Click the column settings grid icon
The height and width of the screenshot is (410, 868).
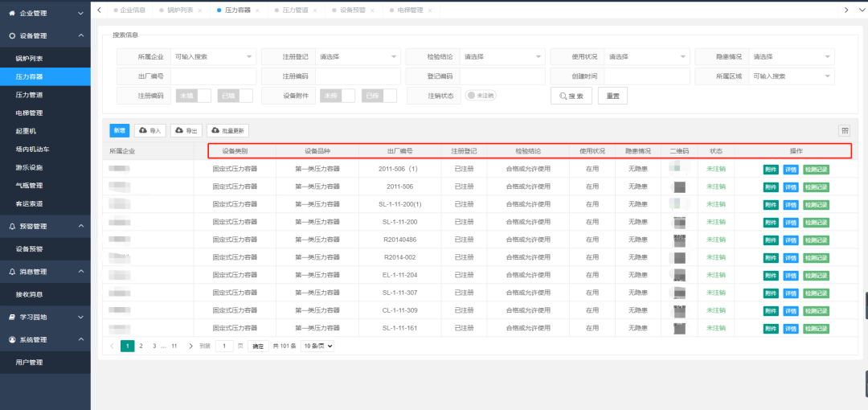[844, 130]
